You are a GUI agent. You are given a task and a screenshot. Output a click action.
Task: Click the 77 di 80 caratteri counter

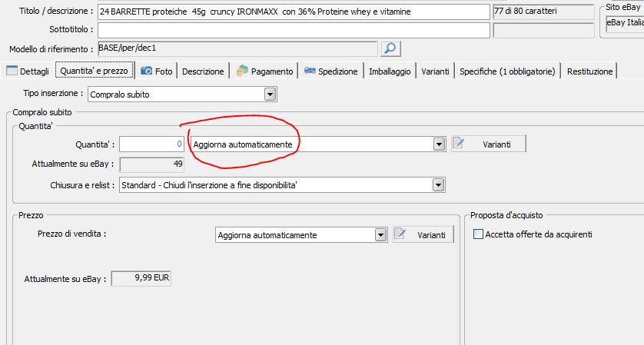point(543,12)
